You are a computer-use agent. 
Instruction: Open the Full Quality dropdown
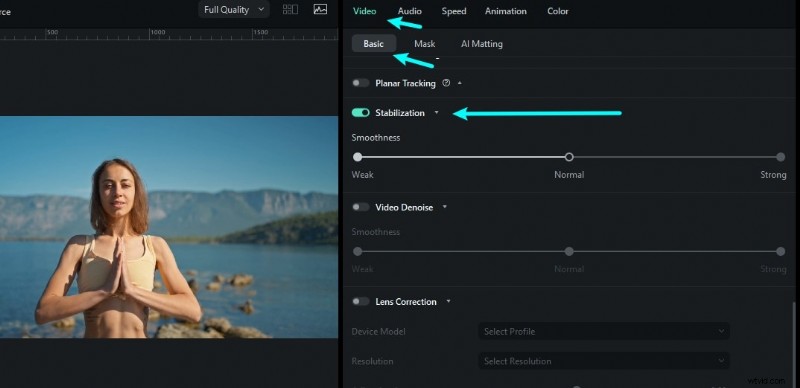pyautogui.click(x=234, y=9)
